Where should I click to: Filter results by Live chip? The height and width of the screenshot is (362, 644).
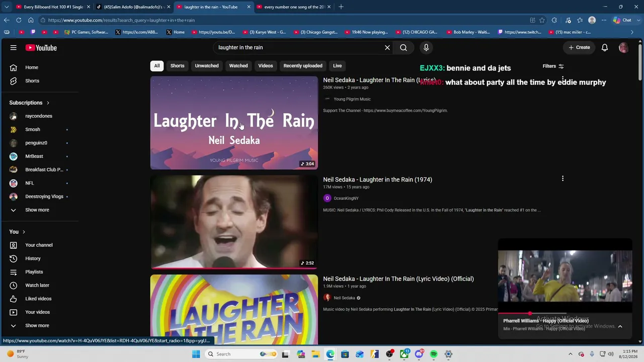coord(337,66)
